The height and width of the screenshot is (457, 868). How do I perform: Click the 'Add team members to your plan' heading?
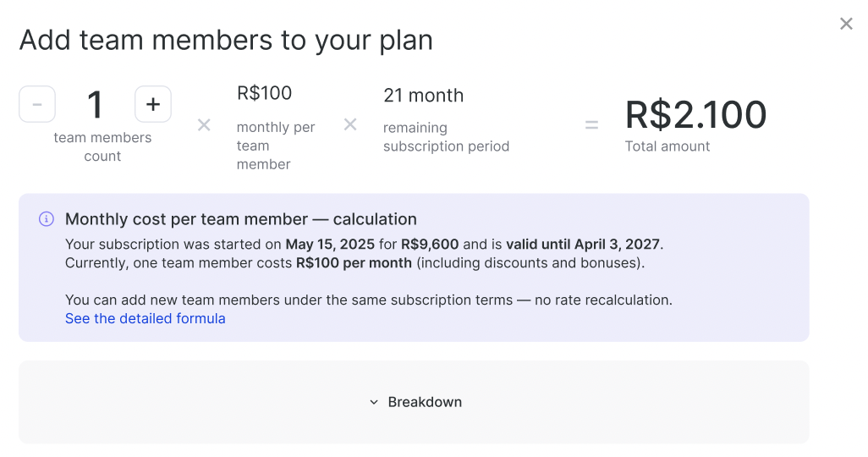click(226, 40)
